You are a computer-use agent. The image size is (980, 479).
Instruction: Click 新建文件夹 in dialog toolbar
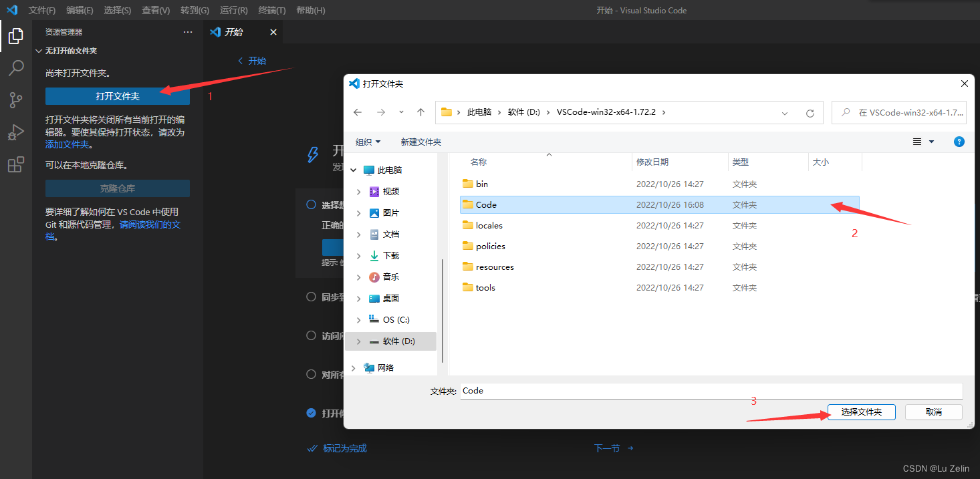[421, 142]
